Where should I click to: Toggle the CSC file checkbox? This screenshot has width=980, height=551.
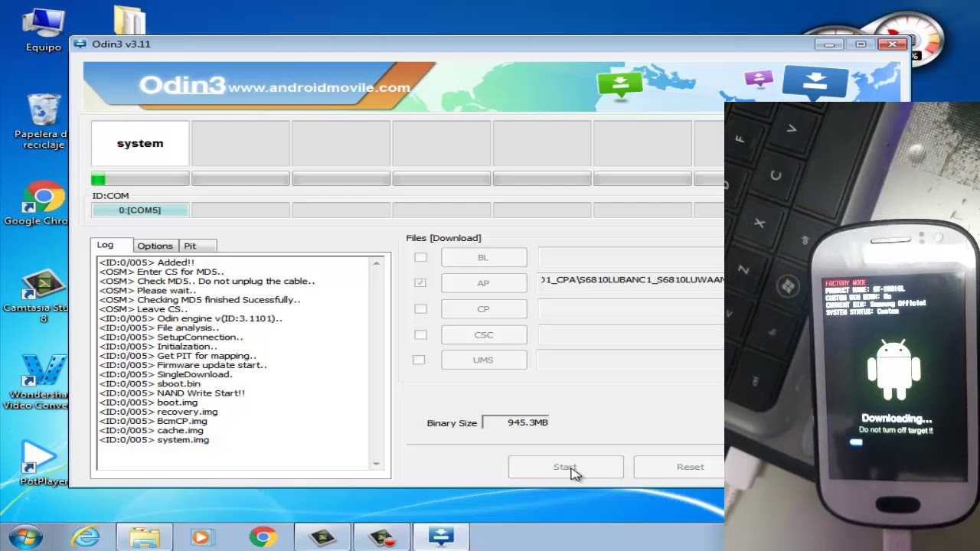pos(420,334)
